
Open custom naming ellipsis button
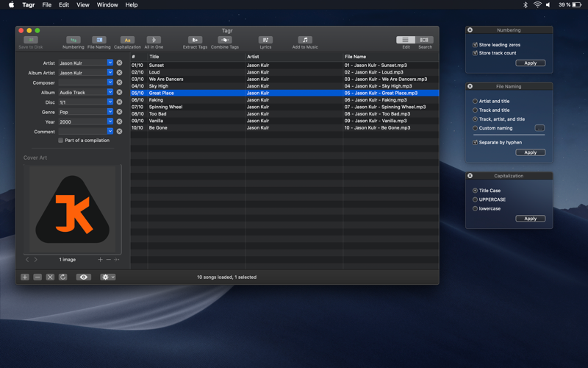[539, 128]
